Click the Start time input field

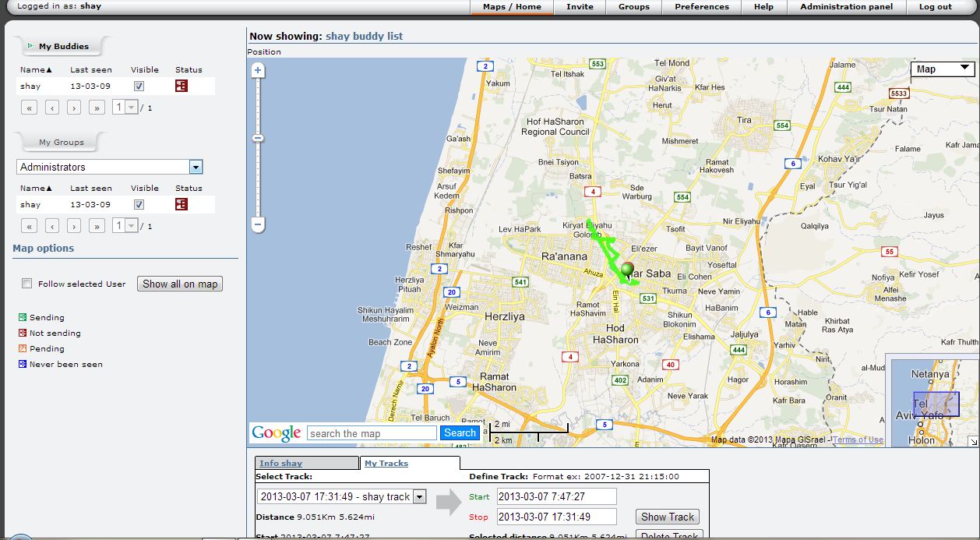coord(556,496)
